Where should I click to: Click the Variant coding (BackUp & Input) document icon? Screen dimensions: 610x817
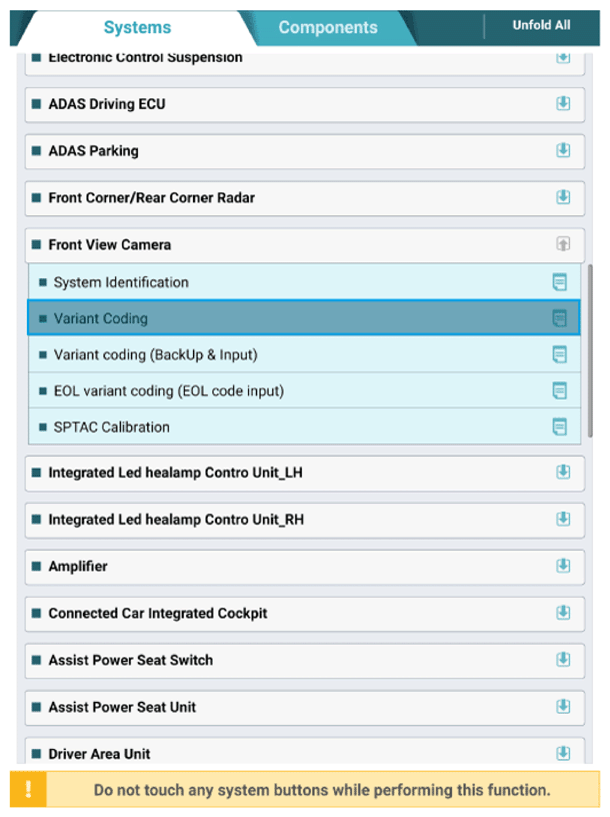coord(560,354)
